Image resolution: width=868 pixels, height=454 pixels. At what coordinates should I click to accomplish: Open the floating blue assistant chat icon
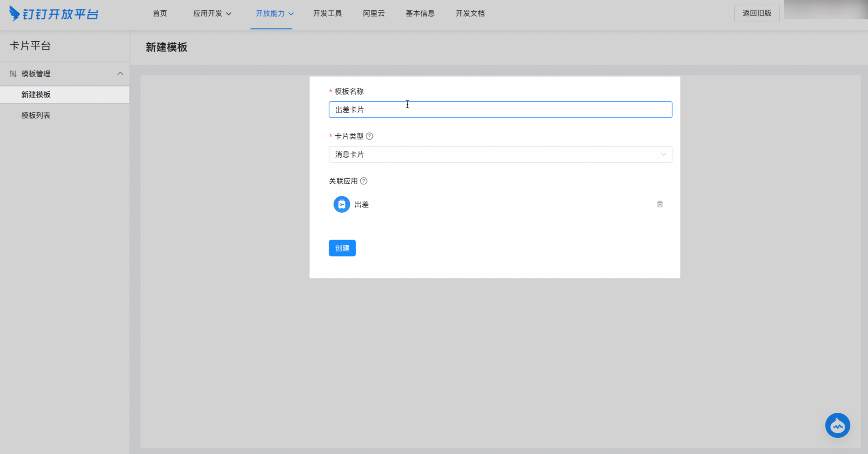click(837, 425)
